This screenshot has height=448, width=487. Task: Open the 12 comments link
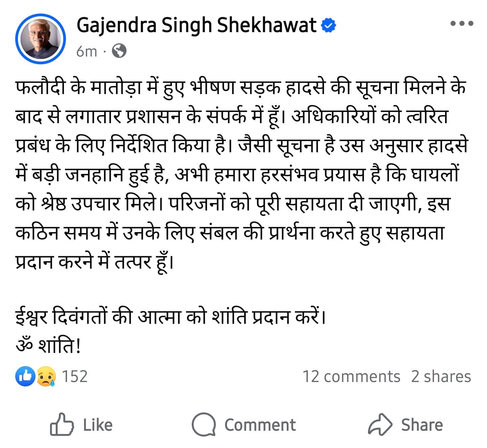click(351, 376)
